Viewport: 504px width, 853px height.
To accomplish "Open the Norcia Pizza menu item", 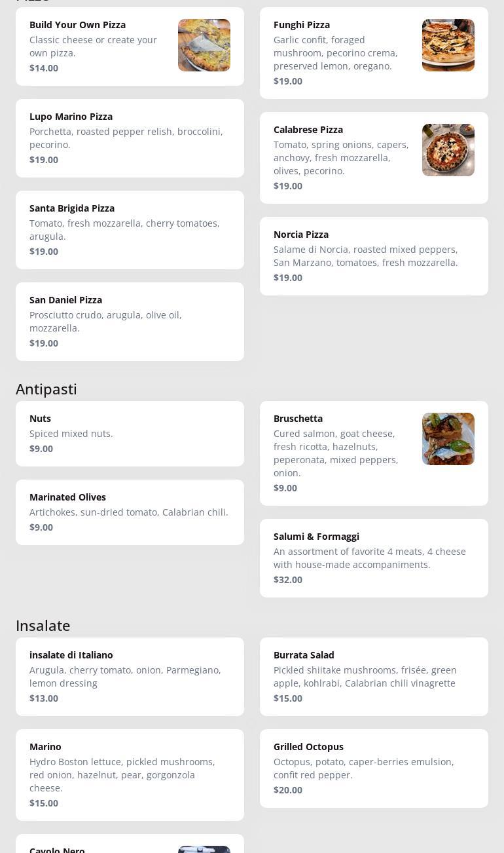I will tap(374, 256).
